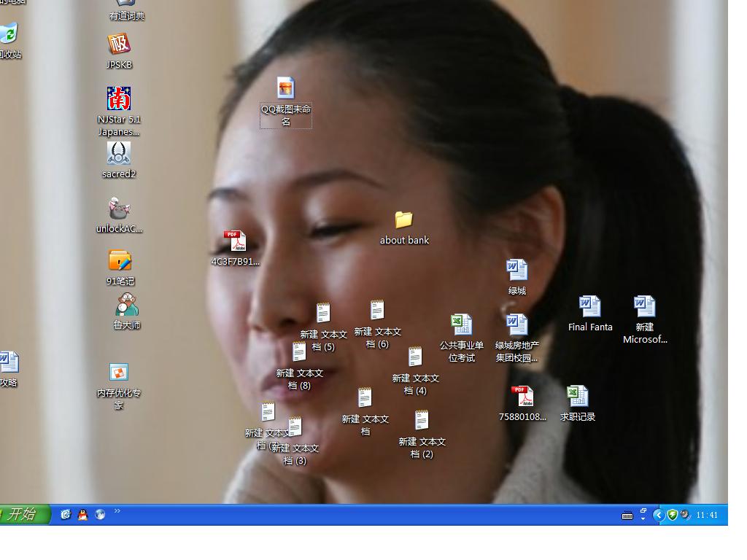Launch NJStar 5.1 Japanese application

point(119,99)
